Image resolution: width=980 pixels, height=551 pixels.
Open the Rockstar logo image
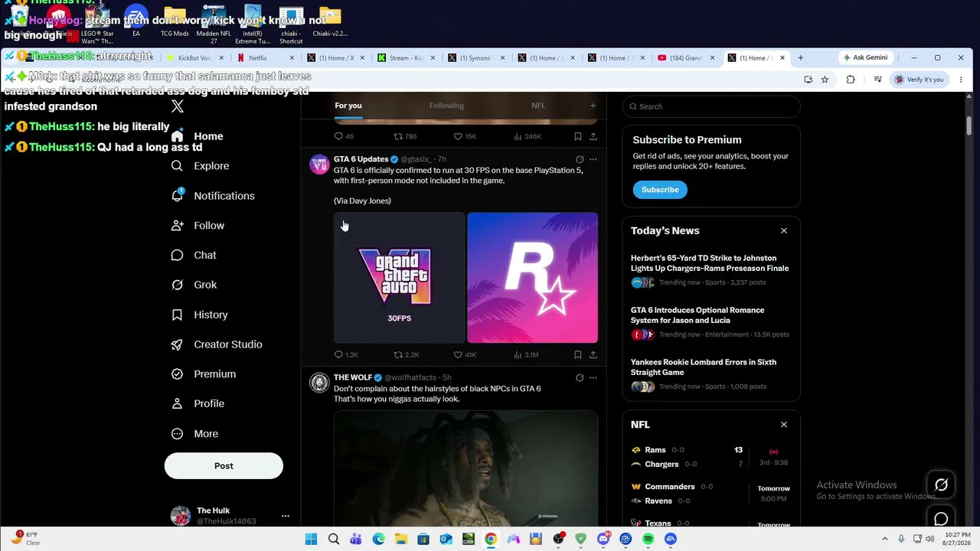533,278
